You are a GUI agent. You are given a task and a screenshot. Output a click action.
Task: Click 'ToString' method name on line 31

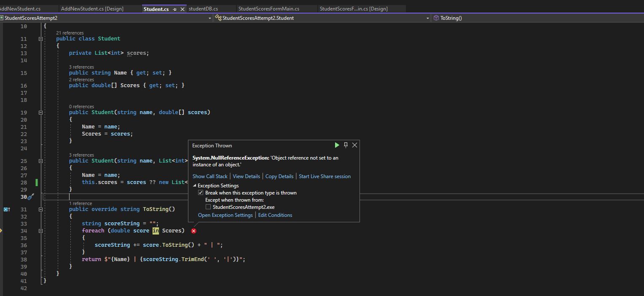[156, 209]
